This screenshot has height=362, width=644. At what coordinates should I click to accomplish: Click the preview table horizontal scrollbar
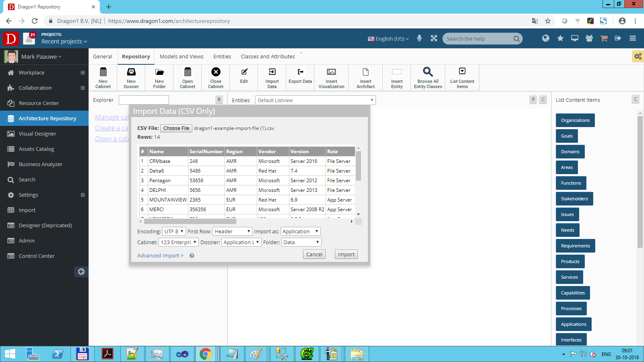[190, 221]
